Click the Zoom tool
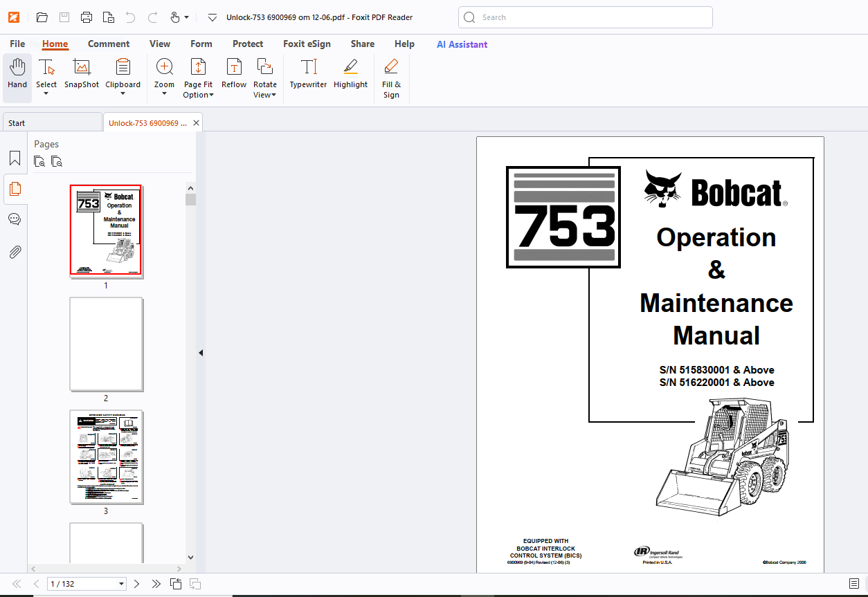The width and height of the screenshot is (868, 597). [164, 74]
